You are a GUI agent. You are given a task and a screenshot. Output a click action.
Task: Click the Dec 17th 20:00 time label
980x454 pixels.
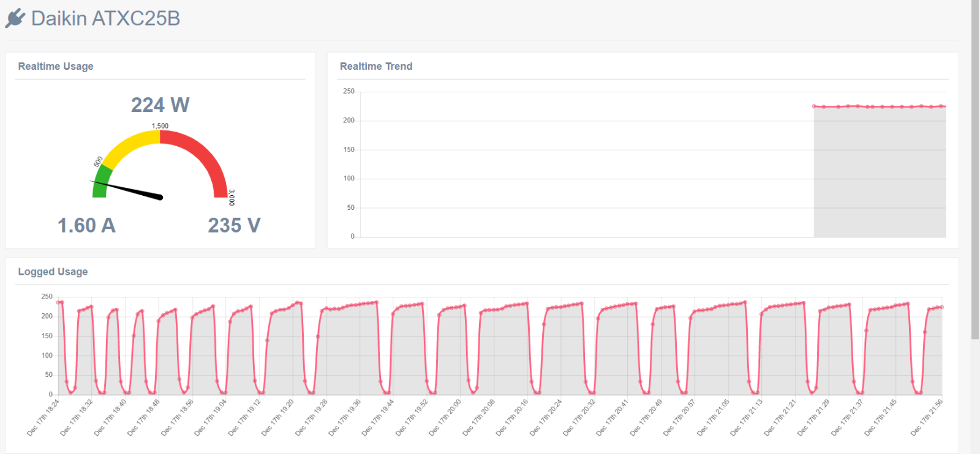[x=445, y=418]
